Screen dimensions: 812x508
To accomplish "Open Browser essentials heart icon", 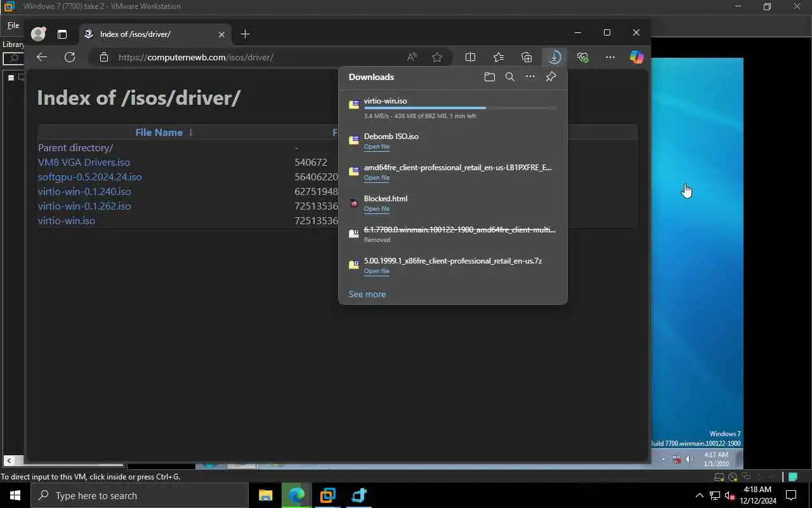I will (x=582, y=57).
